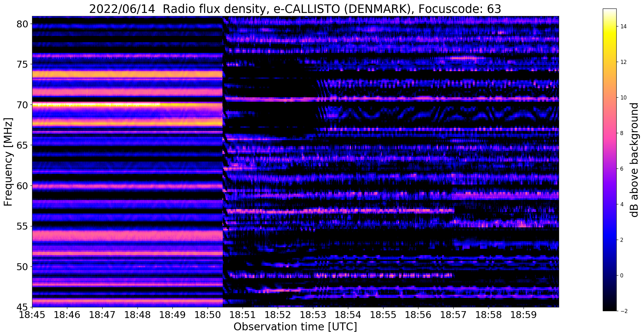
Task: Click the plot title mentioning e-CALLISTO (DENMARK)
Action: click(295, 9)
